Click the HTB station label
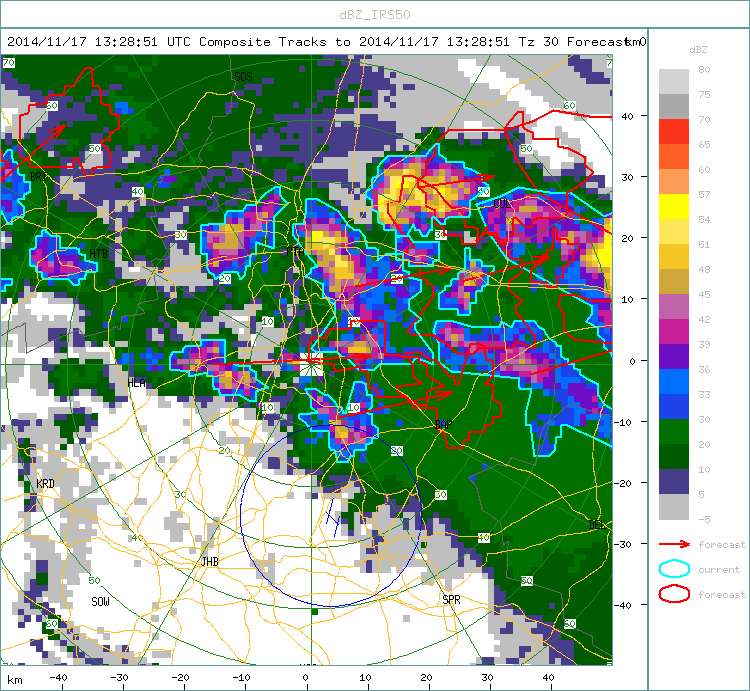750x691 pixels. point(99,253)
